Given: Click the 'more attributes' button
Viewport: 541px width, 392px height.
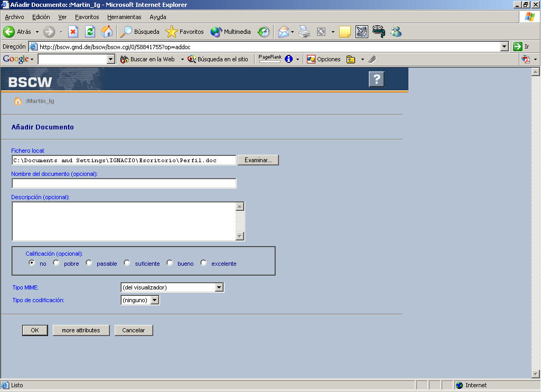Looking at the screenshot, I should tap(81, 330).
